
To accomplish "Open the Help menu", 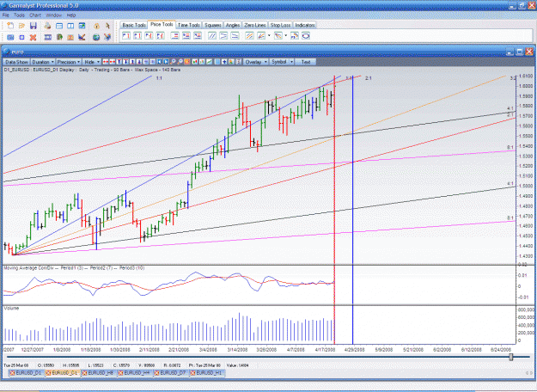I will (71, 15).
